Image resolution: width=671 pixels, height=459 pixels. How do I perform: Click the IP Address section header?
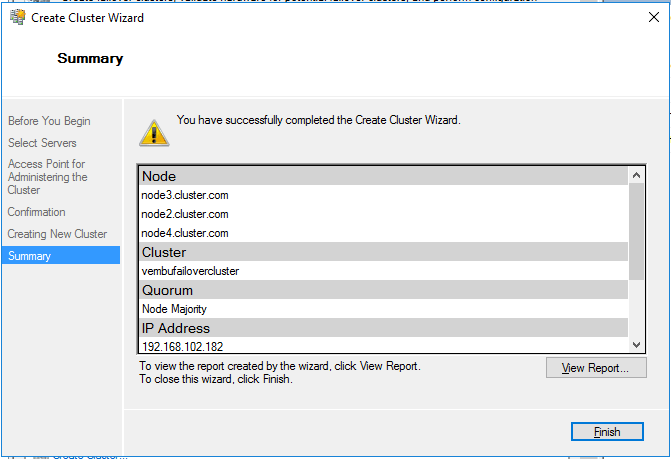384,328
